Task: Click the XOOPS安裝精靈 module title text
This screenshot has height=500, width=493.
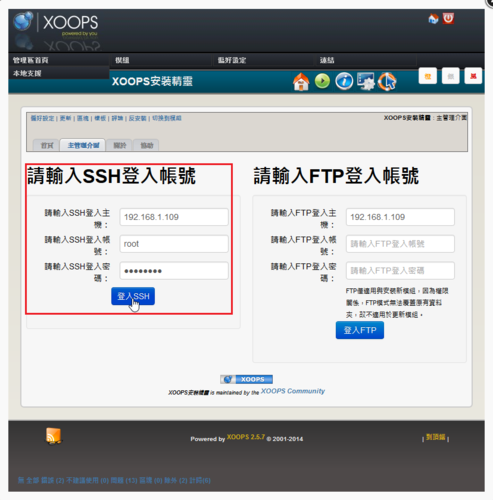Action: tap(152, 81)
